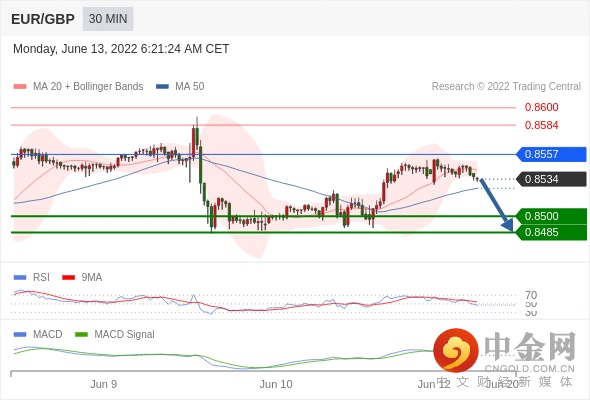Viewport: 590px width, 400px height.
Task: Click the Jun 10 date axis label
Action: click(276, 384)
